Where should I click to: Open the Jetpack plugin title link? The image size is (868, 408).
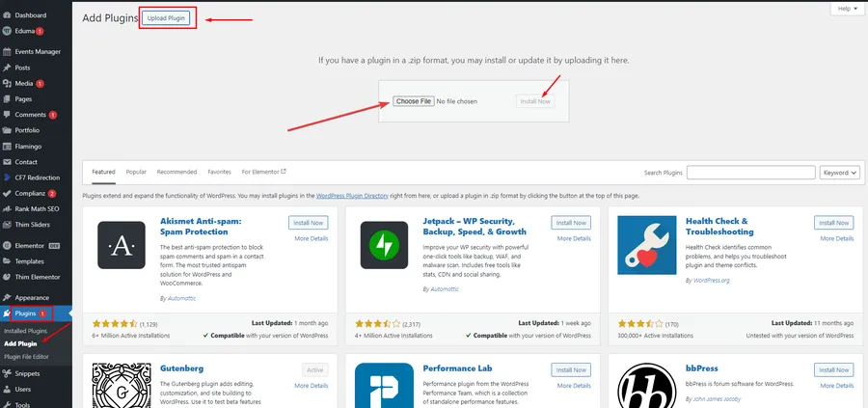click(x=475, y=227)
